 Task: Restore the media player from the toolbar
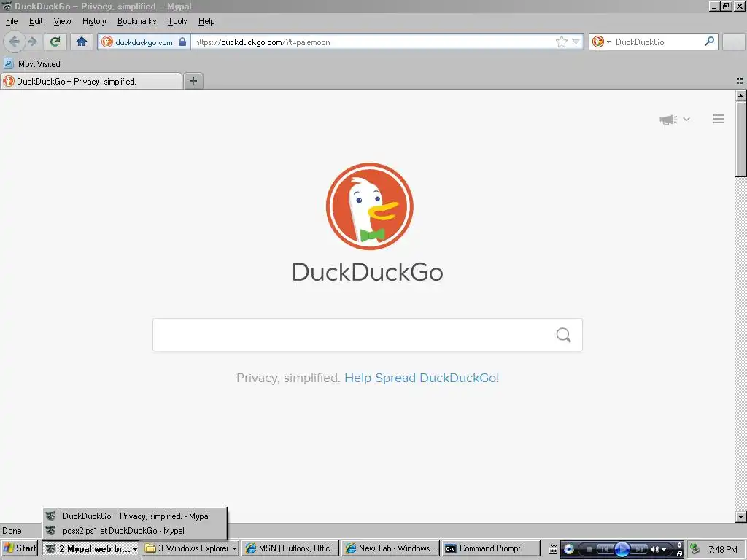pos(679,554)
